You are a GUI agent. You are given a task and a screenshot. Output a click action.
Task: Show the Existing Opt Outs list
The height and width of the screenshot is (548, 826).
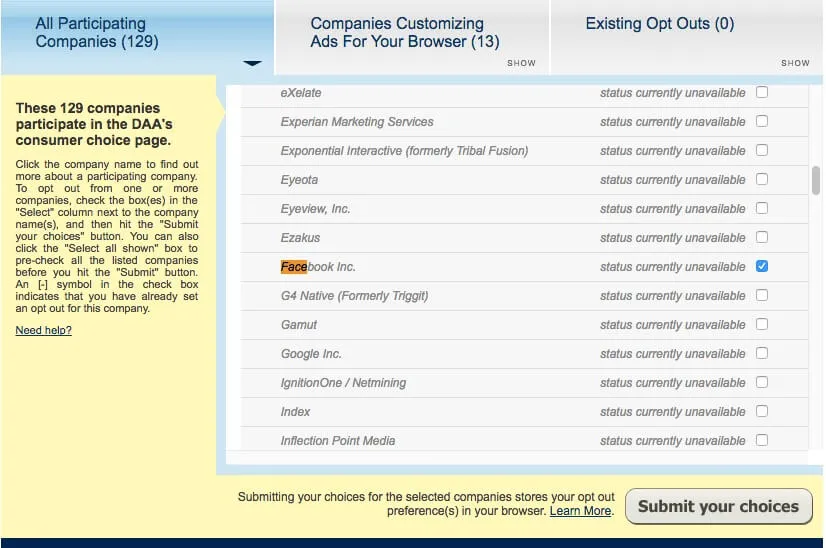(795, 63)
